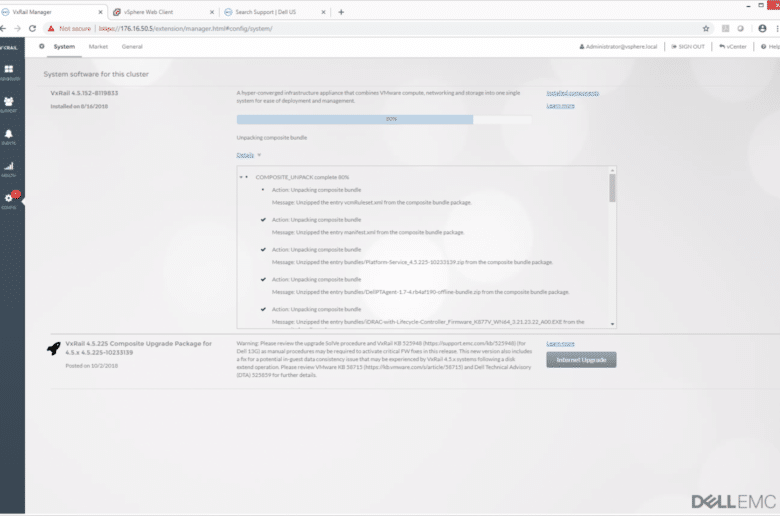Viewport: 780px width, 516px height.
Task: Click the 'Installed on 8/16/2018' text
Action: pyautogui.click(x=79, y=106)
